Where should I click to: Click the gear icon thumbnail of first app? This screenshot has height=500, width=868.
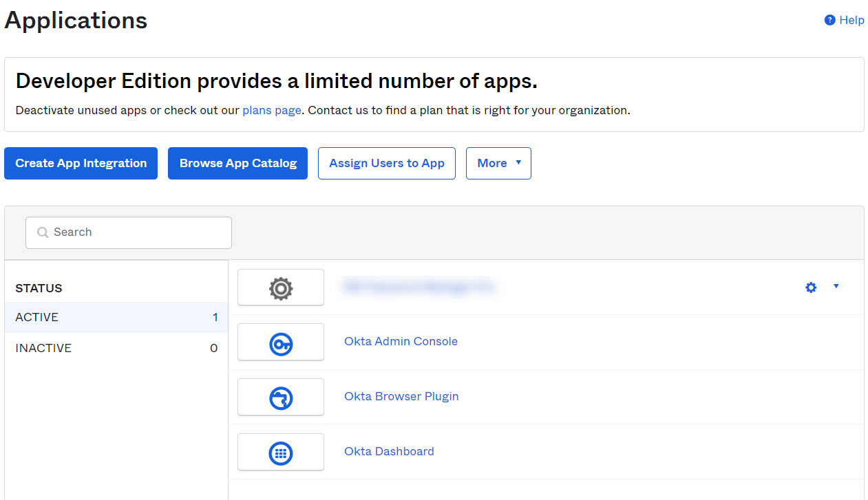pyautogui.click(x=281, y=288)
